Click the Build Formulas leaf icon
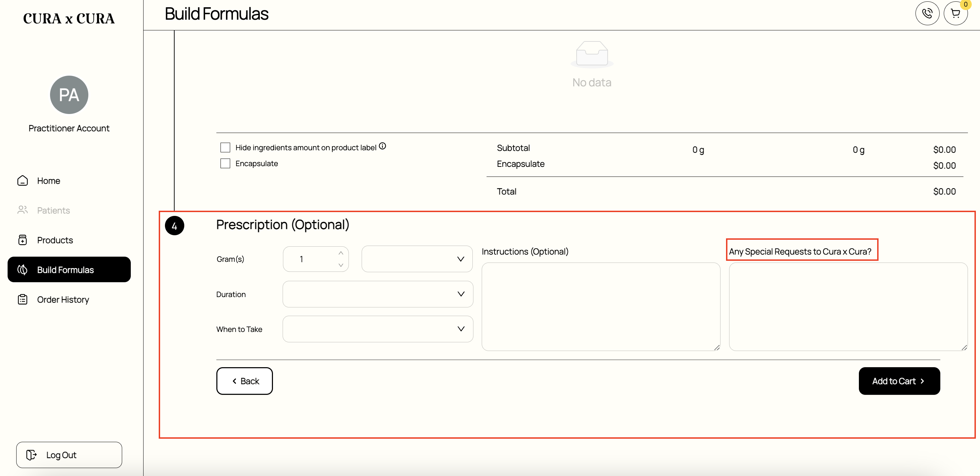The height and width of the screenshot is (476, 980). pos(22,269)
